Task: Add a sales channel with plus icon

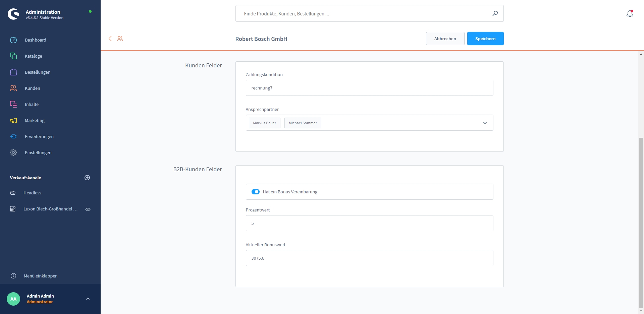Action: point(87,178)
